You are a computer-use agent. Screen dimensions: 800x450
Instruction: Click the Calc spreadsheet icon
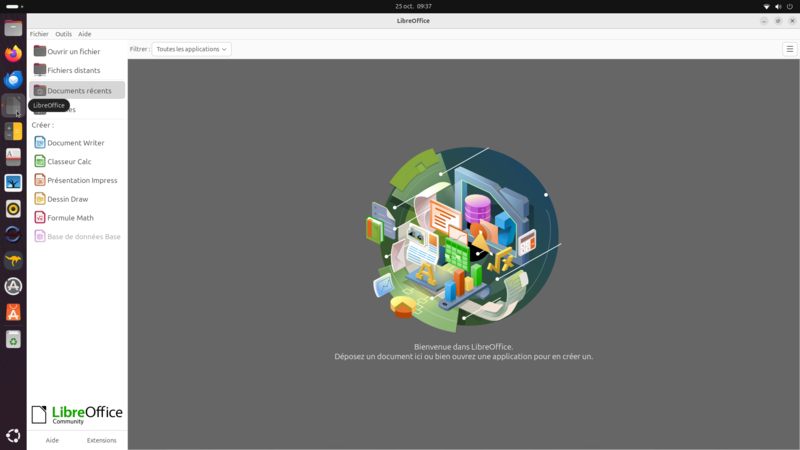(39, 161)
